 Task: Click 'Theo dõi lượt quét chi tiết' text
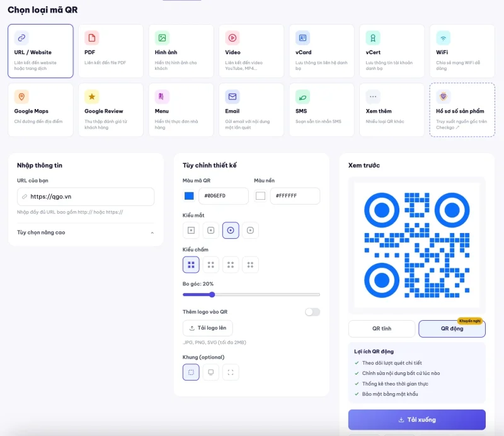click(x=392, y=363)
